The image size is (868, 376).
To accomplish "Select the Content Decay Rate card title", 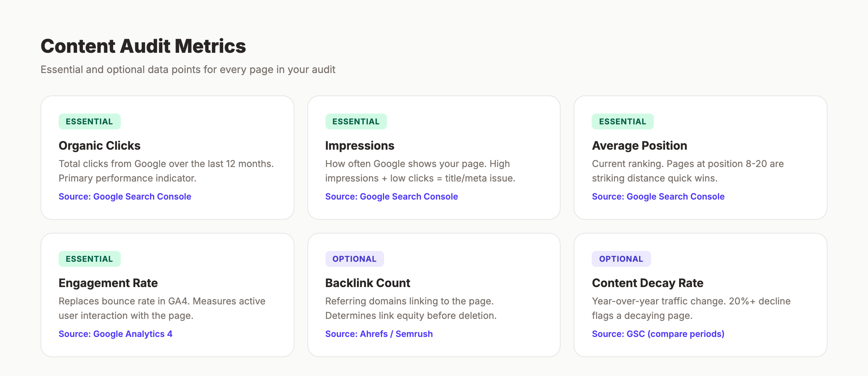I will [x=647, y=283].
